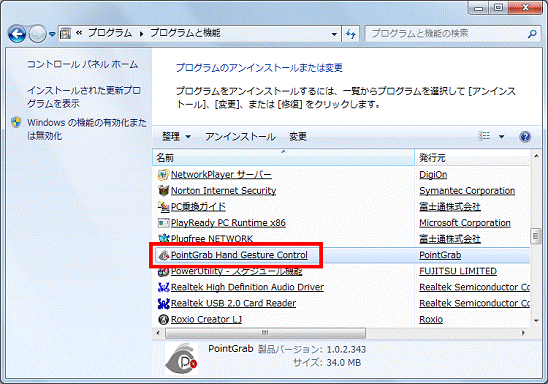Click the vertical scrollbar down arrow
The height and width of the screenshot is (384, 548).
tap(536, 321)
